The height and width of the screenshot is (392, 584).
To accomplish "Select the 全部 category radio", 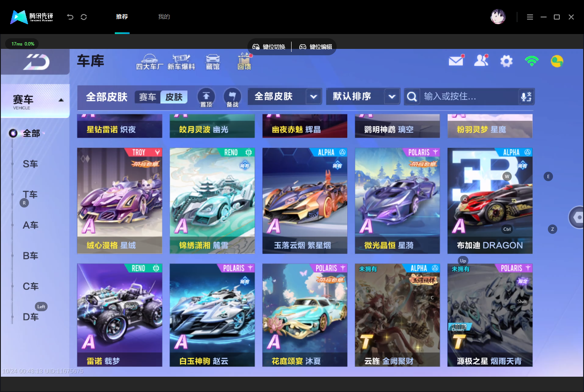I will [x=13, y=134].
